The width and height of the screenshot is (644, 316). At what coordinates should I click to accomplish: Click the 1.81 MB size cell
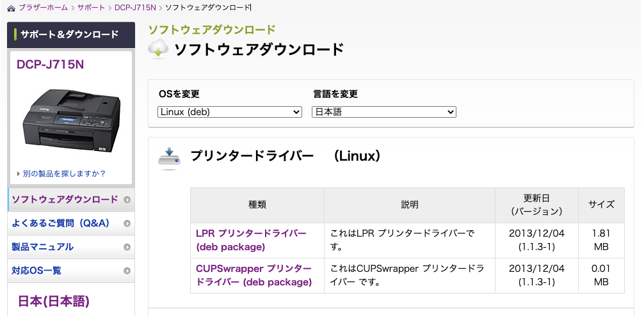pos(601,241)
